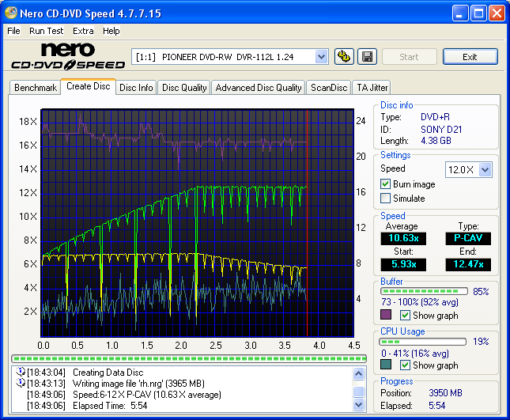Click the 'Speed:6-12 X P-CAV' log line

[x=147, y=395]
